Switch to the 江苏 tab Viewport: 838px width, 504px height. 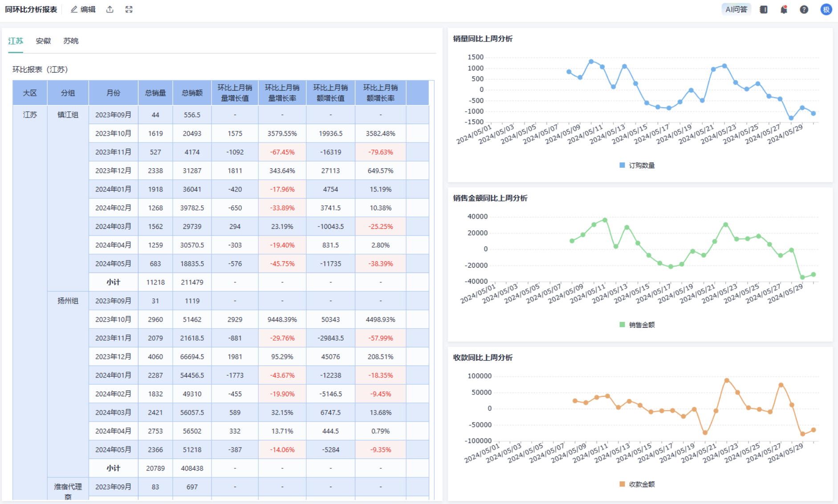[16, 41]
